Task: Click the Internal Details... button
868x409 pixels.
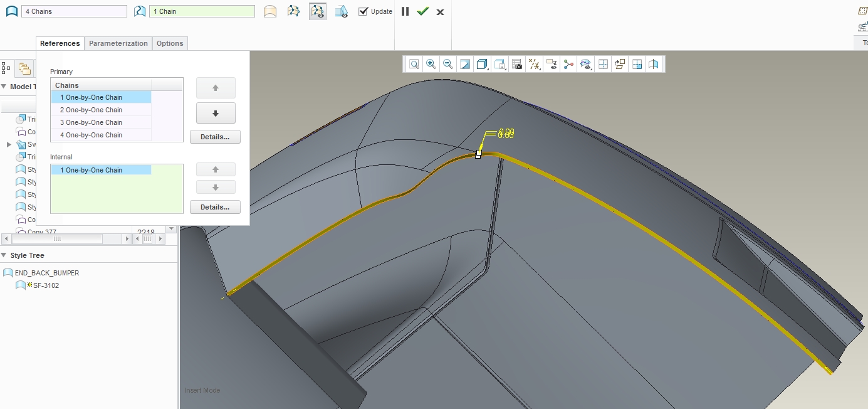Action: coord(215,207)
